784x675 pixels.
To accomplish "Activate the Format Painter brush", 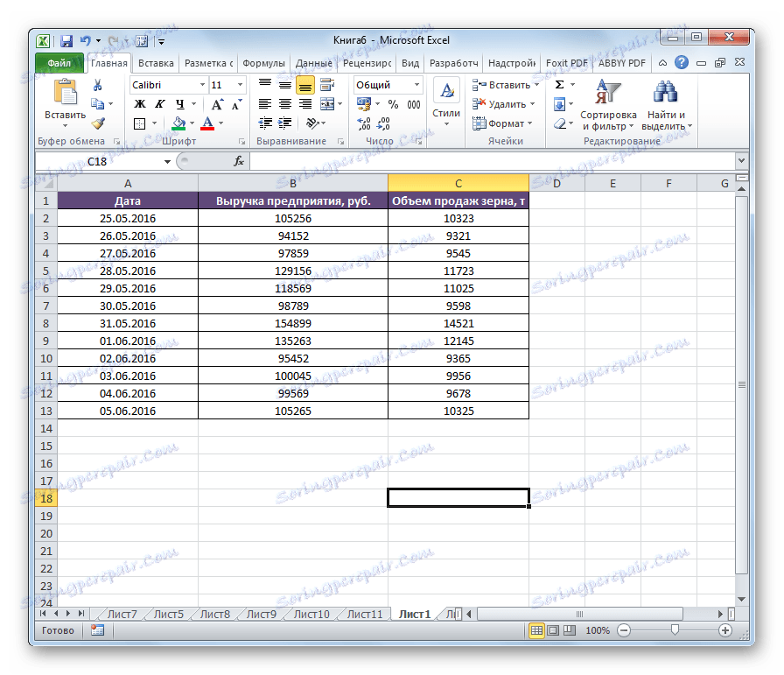I will point(98,123).
